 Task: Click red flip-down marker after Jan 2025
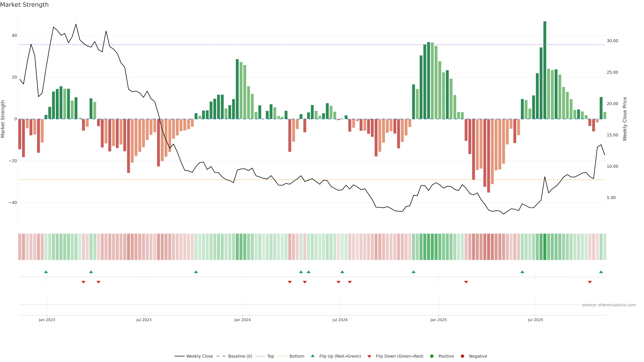[x=466, y=282]
